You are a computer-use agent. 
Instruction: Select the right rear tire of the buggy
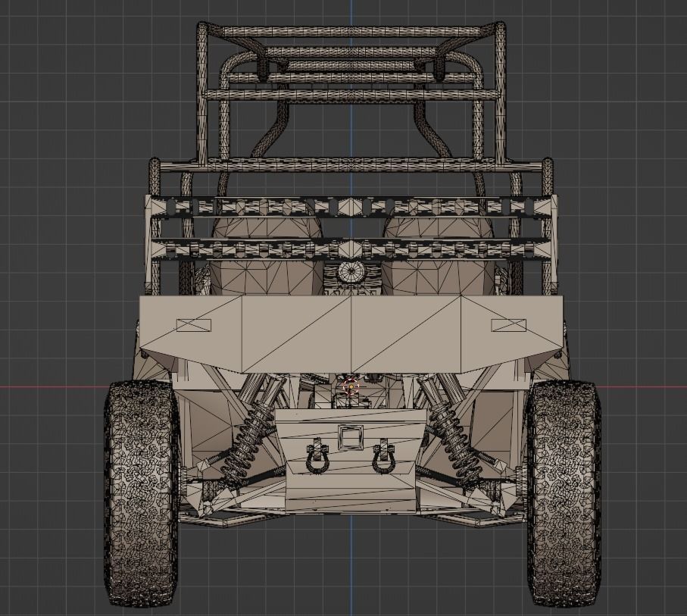(x=563, y=493)
